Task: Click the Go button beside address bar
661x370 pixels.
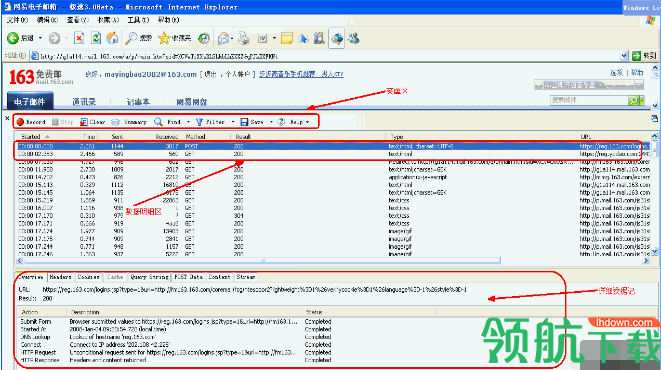Action: pos(645,56)
